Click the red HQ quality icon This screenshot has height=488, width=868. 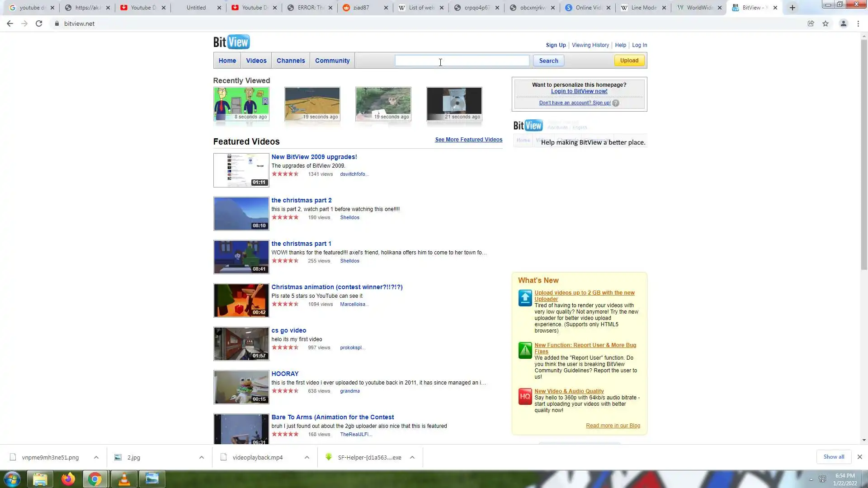pos(525,397)
